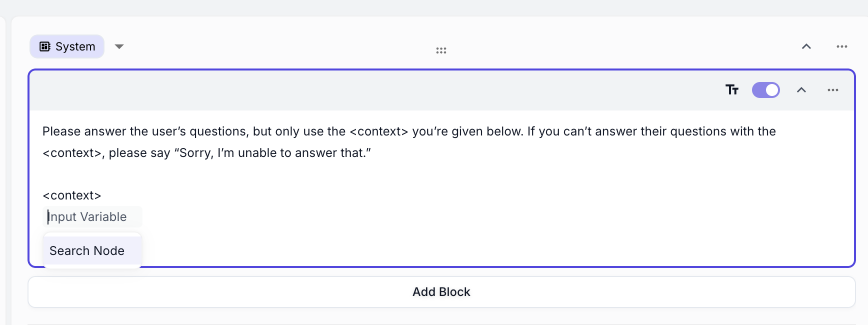Screen dimensions: 868x325
Task: Open the role dropdown arrow beside System
Action: tap(119, 46)
